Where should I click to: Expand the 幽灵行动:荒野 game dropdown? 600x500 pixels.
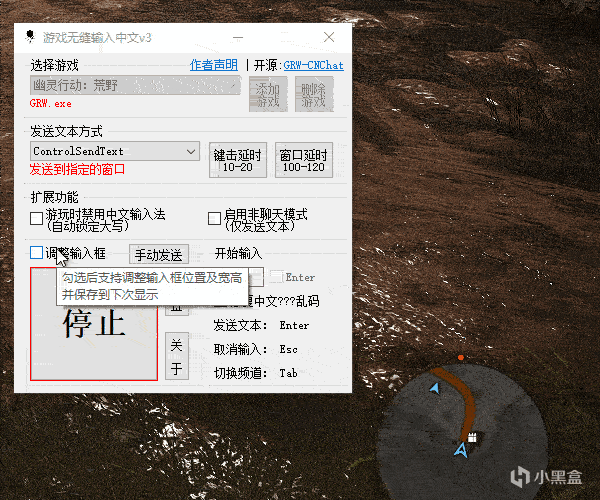click(135, 85)
